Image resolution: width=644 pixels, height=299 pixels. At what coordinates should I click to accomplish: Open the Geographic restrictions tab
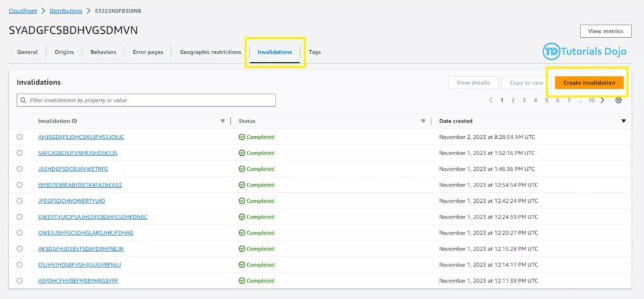click(x=210, y=52)
